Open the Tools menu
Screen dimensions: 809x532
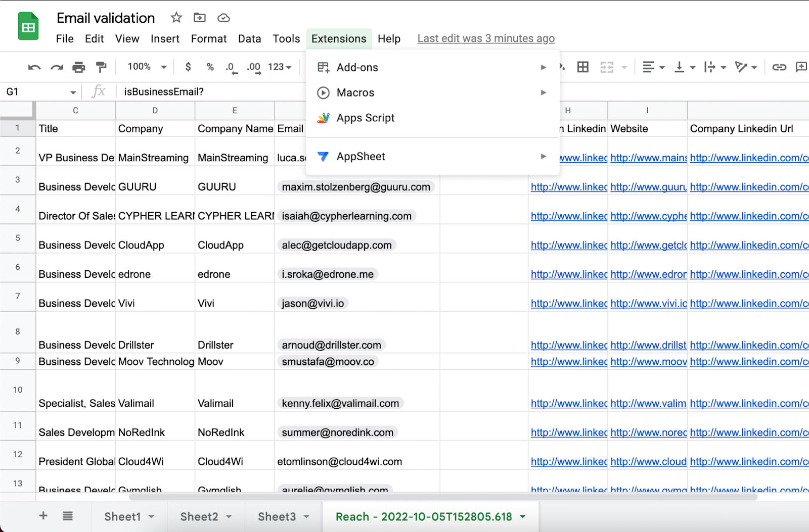tap(286, 39)
